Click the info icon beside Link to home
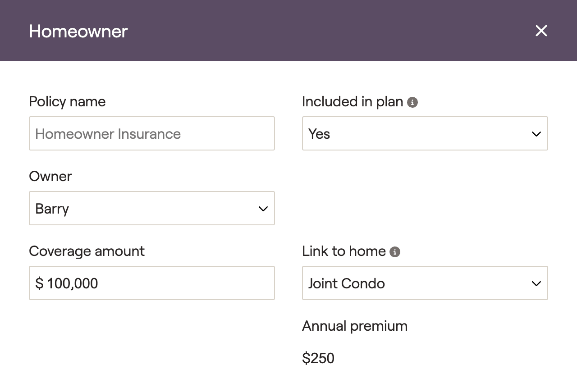Image resolution: width=577 pixels, height=392 pixels. pyautogui.click(x=395, y=252)
